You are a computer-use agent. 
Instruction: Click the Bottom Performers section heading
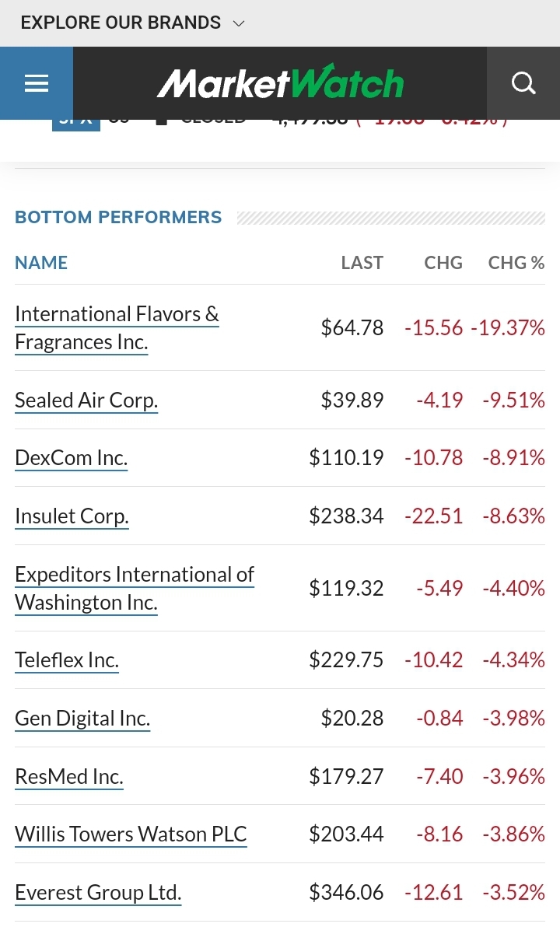point(118,217)
